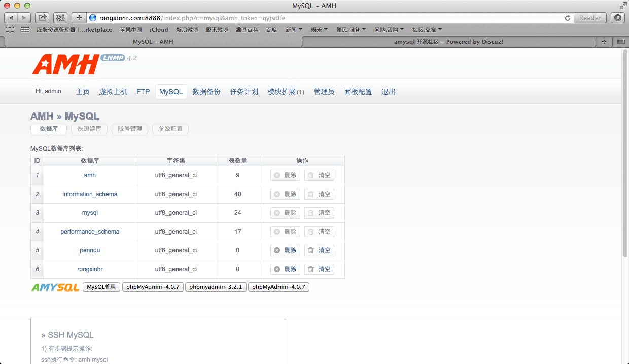Open Top Sites grid icon

point(25,30)
